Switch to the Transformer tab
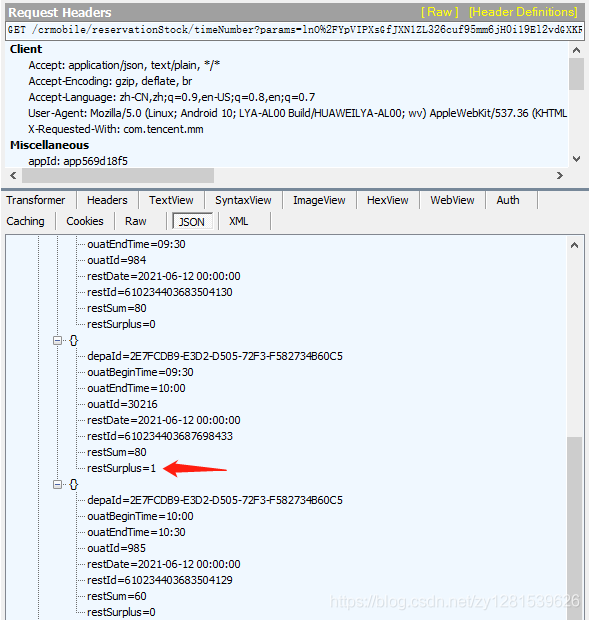Viewport: 590px width, 620px height. (36, 200)
